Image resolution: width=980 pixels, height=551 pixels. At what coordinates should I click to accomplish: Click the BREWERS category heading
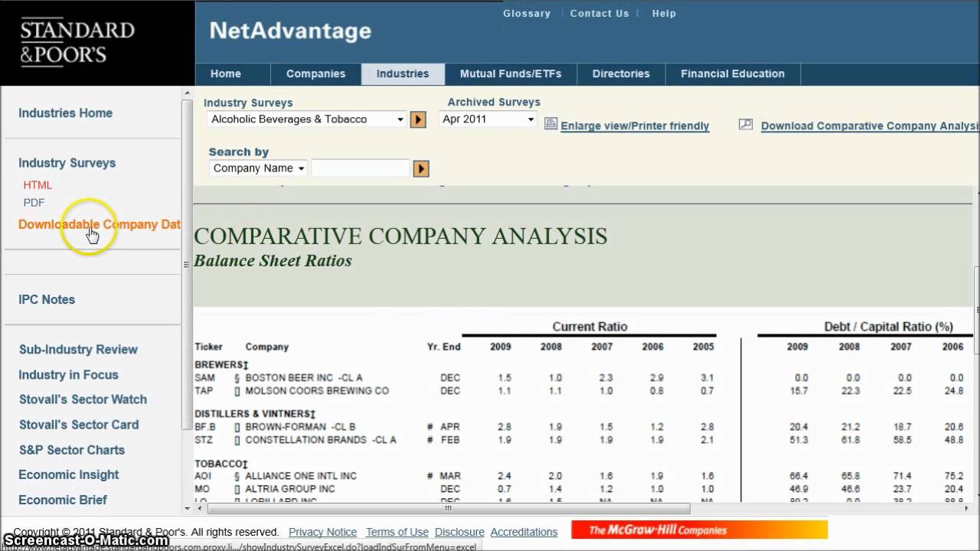[x=221, y=365]
